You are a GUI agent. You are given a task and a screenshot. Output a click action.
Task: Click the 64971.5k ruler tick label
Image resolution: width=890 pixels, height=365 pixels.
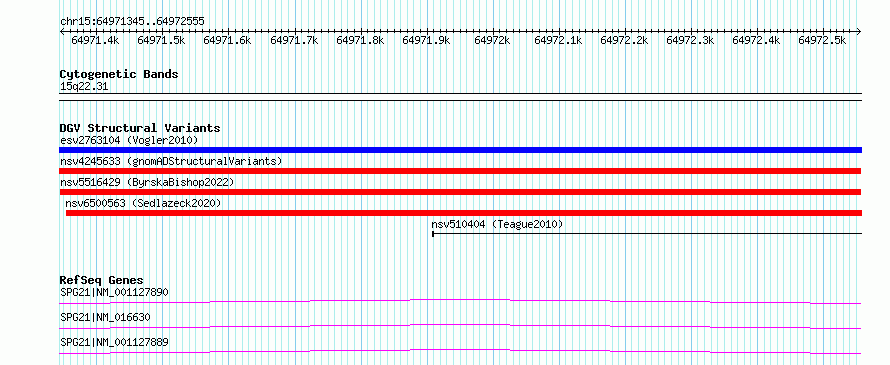click(161, 40)
